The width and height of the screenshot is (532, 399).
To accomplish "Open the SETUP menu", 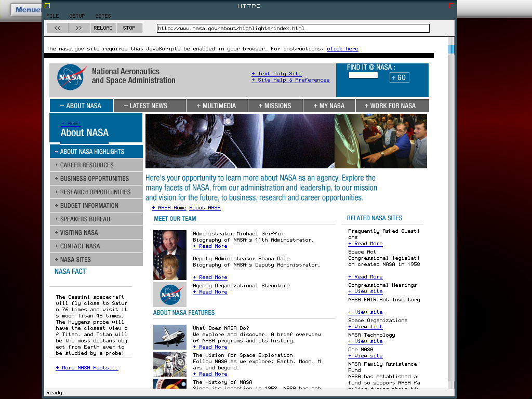I will pyautogui.click(x=77, y=16).
